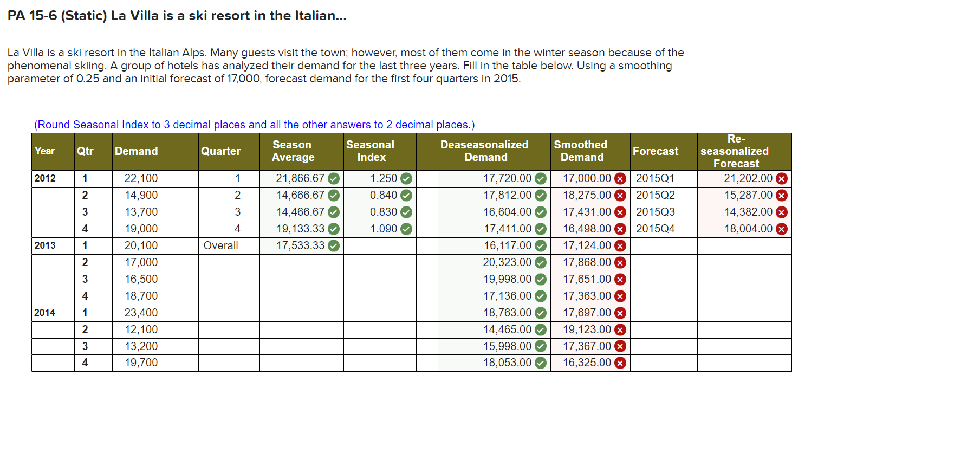The width and height of the screenshot is (980, 459).
Task: Click the red X beside 18,275.00
Action: [x=620, y=196]
